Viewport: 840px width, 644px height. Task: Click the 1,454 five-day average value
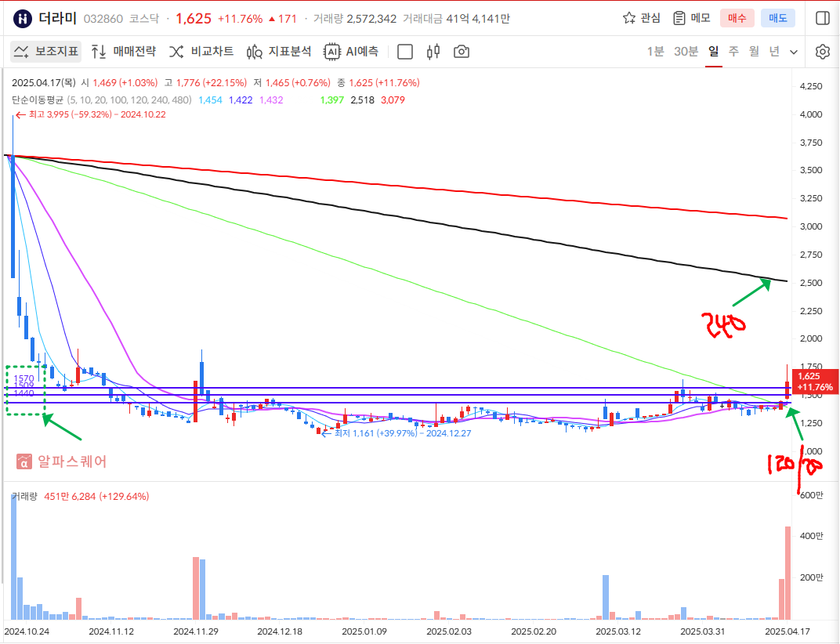210,99
